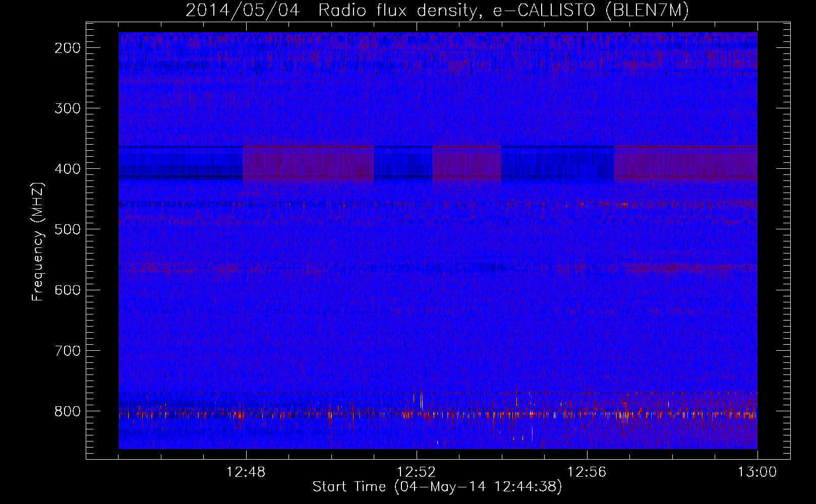Click the 12:56 time tick label
The width and height of the screenshot is (816, 504).
pyautogui.click(x=587, y=472)
